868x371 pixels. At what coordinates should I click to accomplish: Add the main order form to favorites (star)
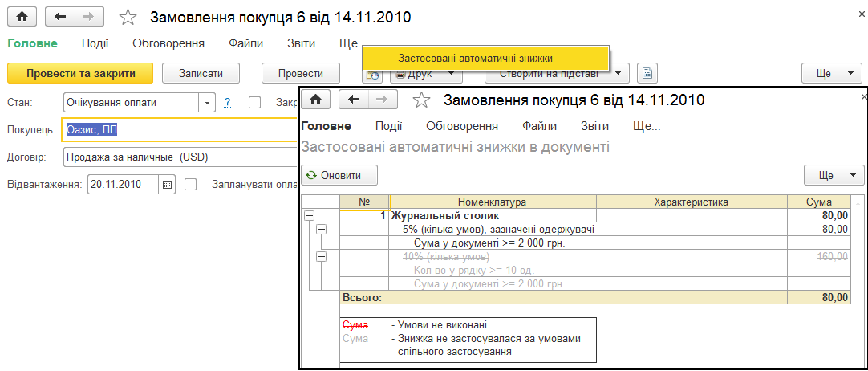tap(128, 18)
